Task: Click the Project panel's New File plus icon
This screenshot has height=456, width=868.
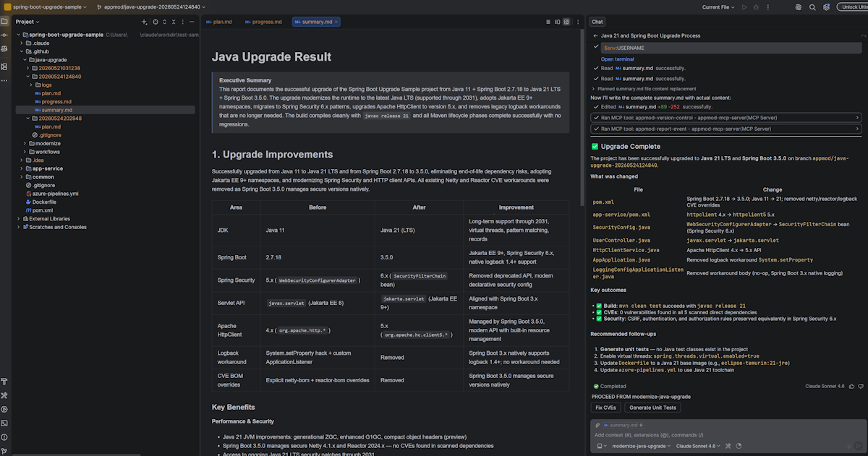Action: pos(145,22)
